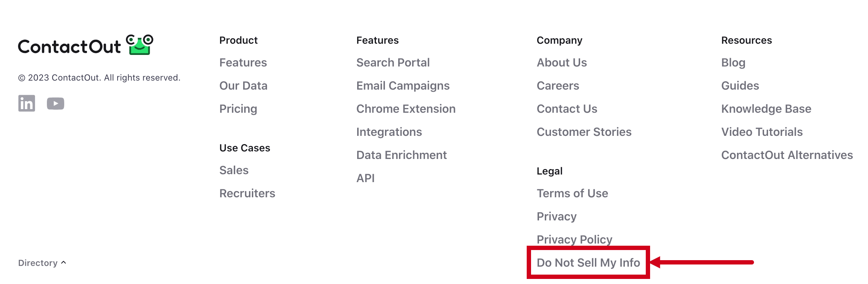Go to the Careers page
The image size is (868, 284).
click(558, 86)
